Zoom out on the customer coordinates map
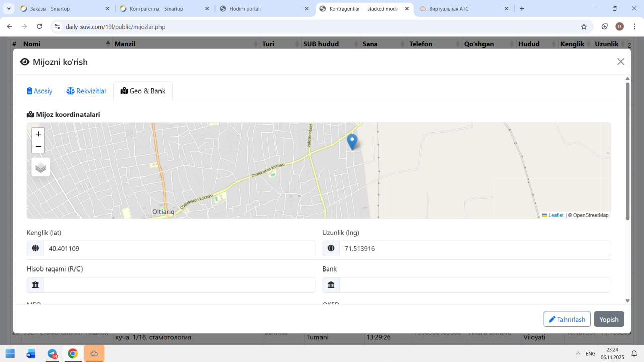Image resolution: width=644 pixels, height=362 pixels. tap(38, 147)
